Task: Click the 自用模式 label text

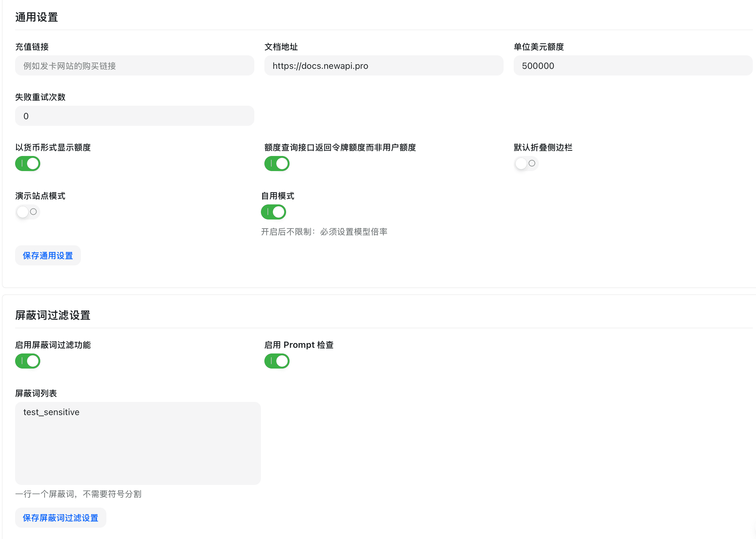Action: click(x=278, y=196)
